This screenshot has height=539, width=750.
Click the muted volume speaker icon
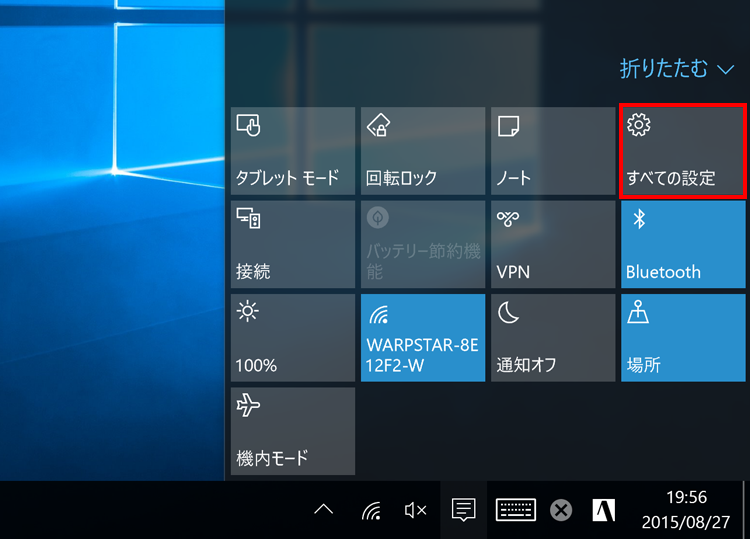tap(415, 510)
